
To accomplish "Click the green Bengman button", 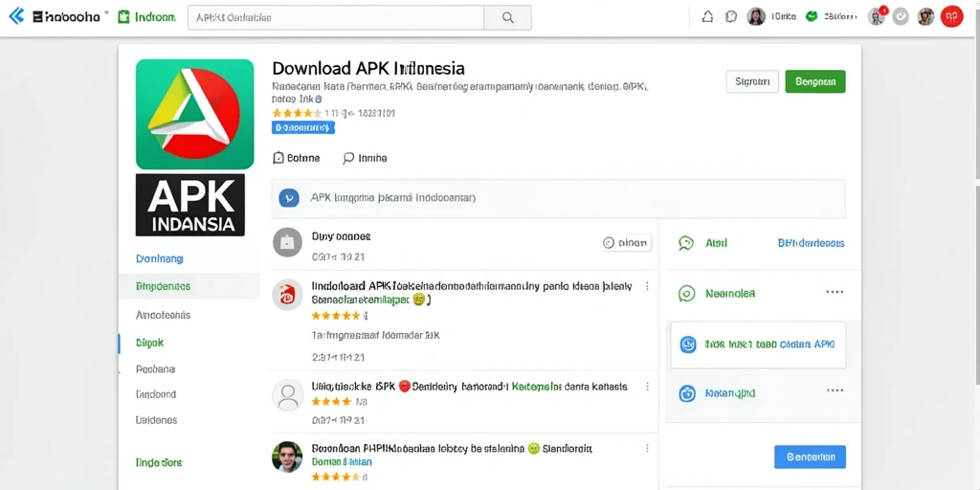I will pos(815,82).
